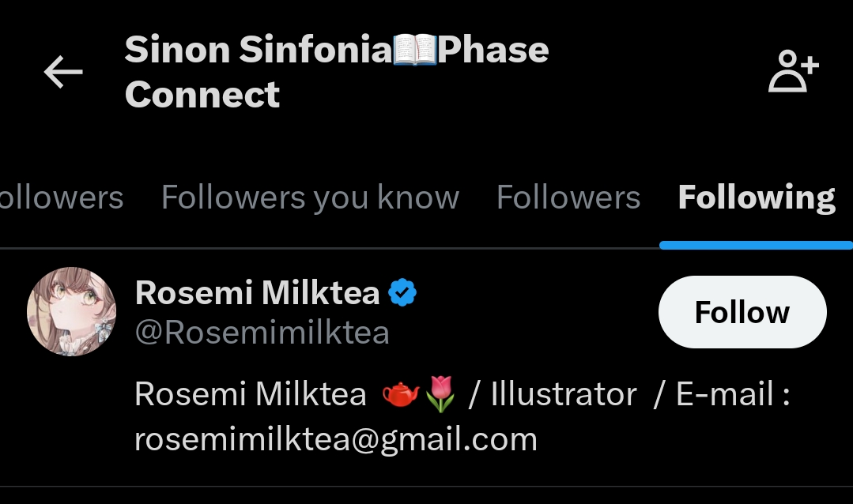Tap the @Rosemimilktea handle
The height and width of the screenshot is (504, 853).
(262, 333)
